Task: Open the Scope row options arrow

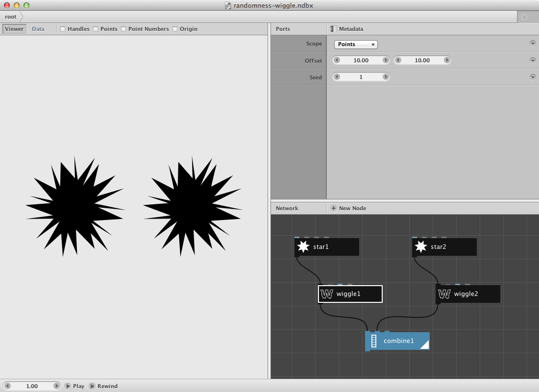Action: point(533,43)
